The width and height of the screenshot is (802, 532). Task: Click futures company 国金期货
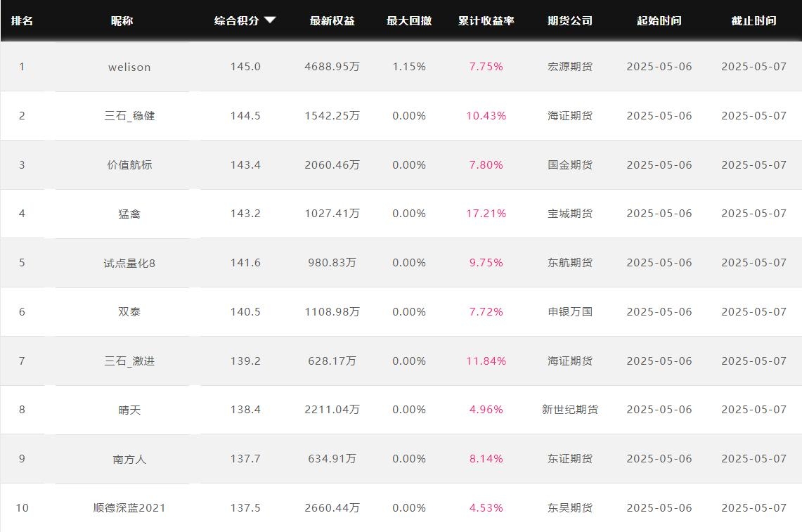click(x=570, y=164)
